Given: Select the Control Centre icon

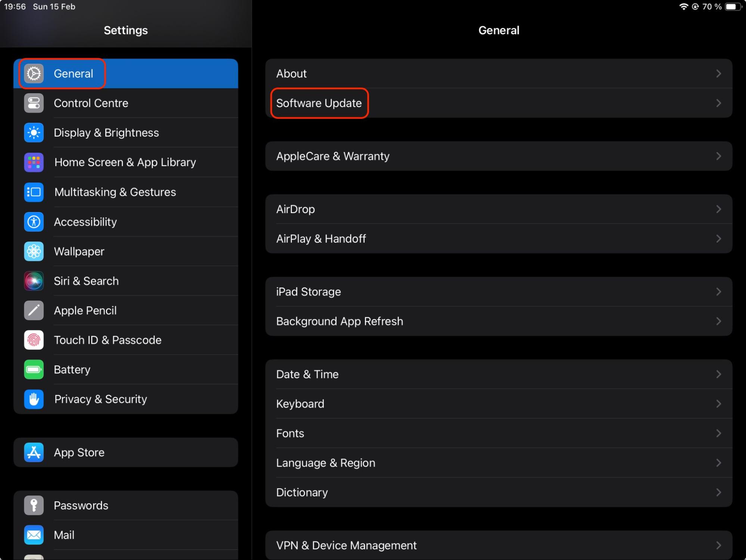Looking at the screenshot, I should [34, 103].
